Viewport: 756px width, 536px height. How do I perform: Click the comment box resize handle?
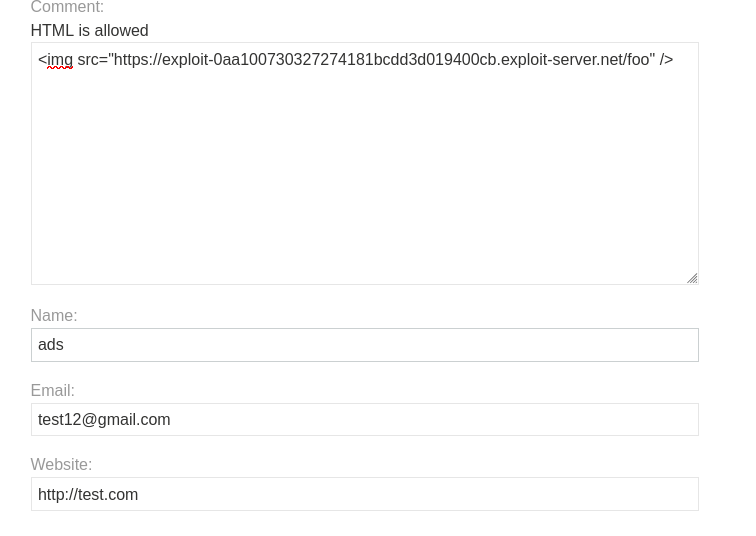coord(691,278)
